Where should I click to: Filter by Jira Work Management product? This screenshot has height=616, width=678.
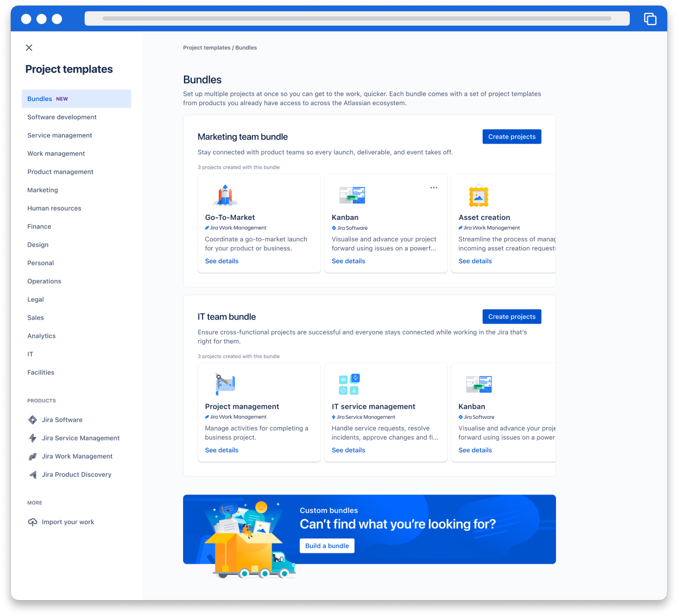point(76,456)
